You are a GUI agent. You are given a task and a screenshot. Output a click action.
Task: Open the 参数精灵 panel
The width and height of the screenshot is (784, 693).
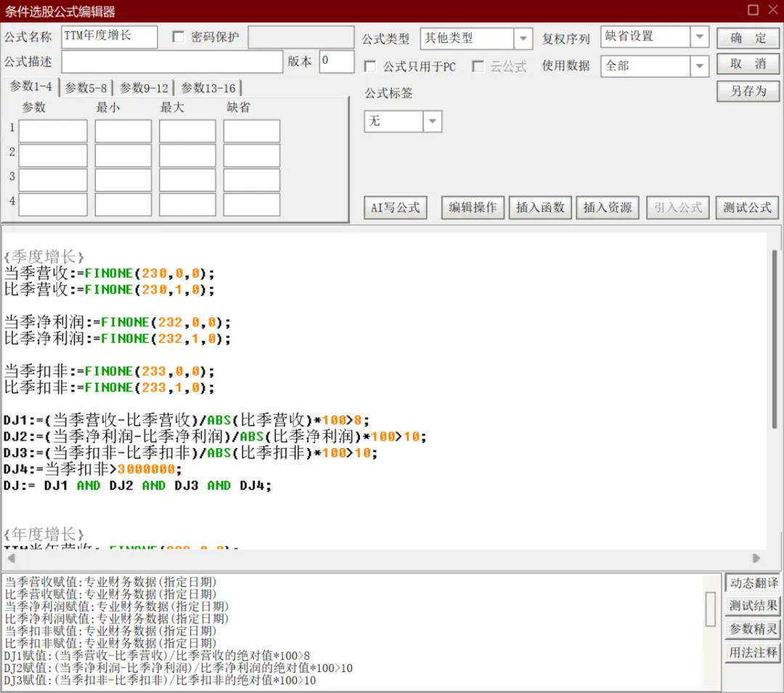(753, 629)
